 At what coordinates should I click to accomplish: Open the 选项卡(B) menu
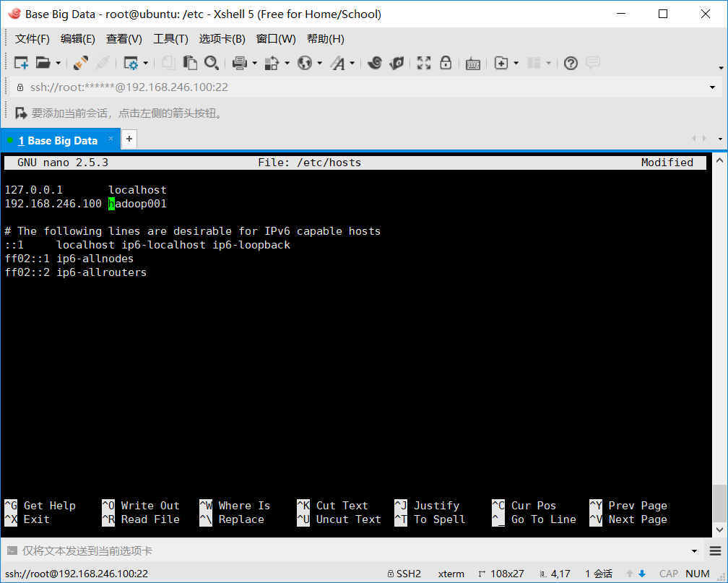222,38
